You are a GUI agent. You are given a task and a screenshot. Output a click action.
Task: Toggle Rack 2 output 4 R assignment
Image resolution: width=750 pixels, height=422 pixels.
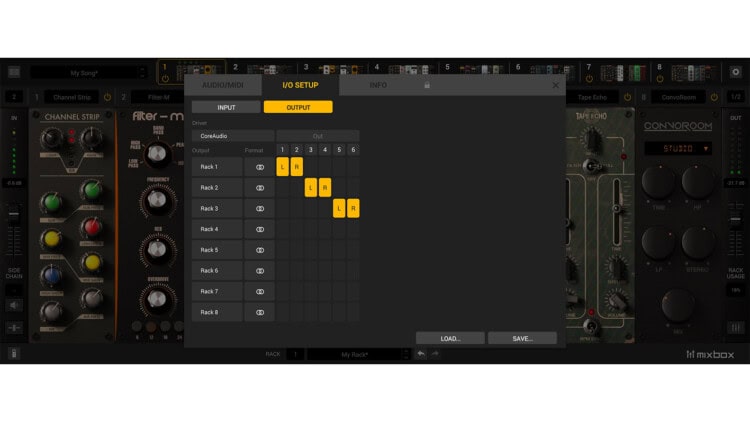click(x=325, y=188)
